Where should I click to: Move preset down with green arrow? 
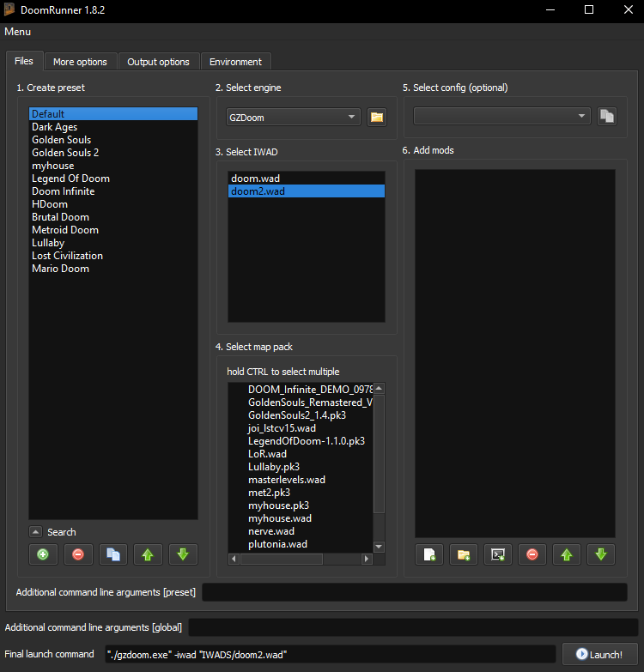point(183,554)
